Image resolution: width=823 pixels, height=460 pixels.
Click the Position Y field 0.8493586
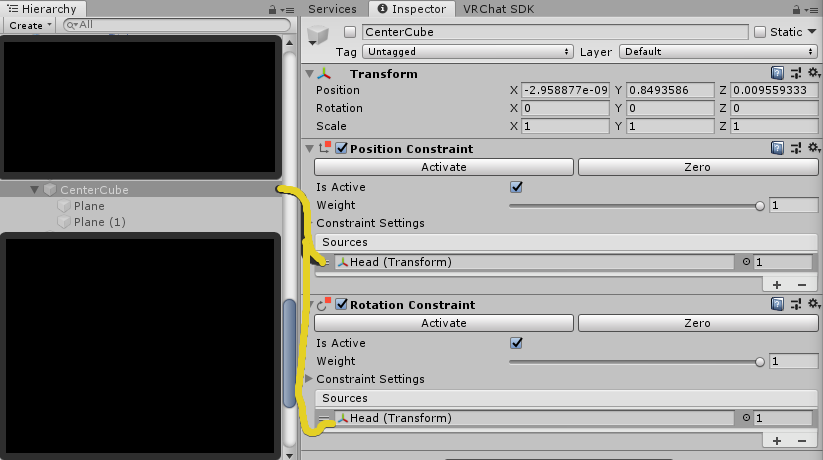click(670, 90)
